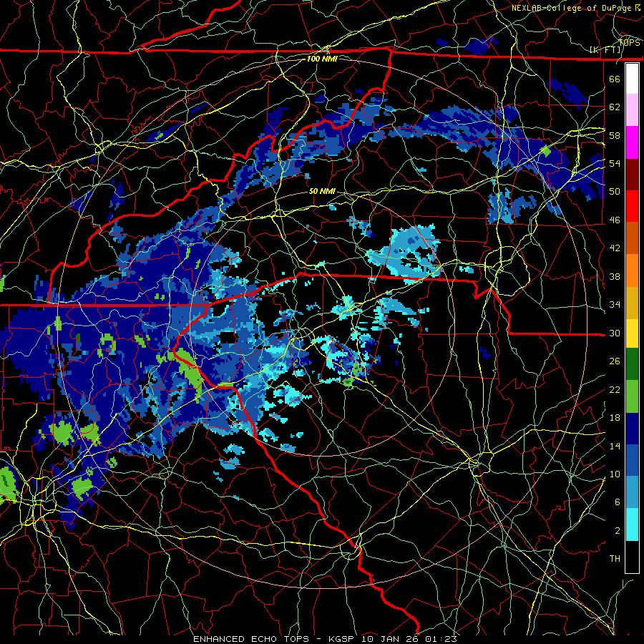Click the legend value '50'
The image size is (644, 644).
(615, 192)
